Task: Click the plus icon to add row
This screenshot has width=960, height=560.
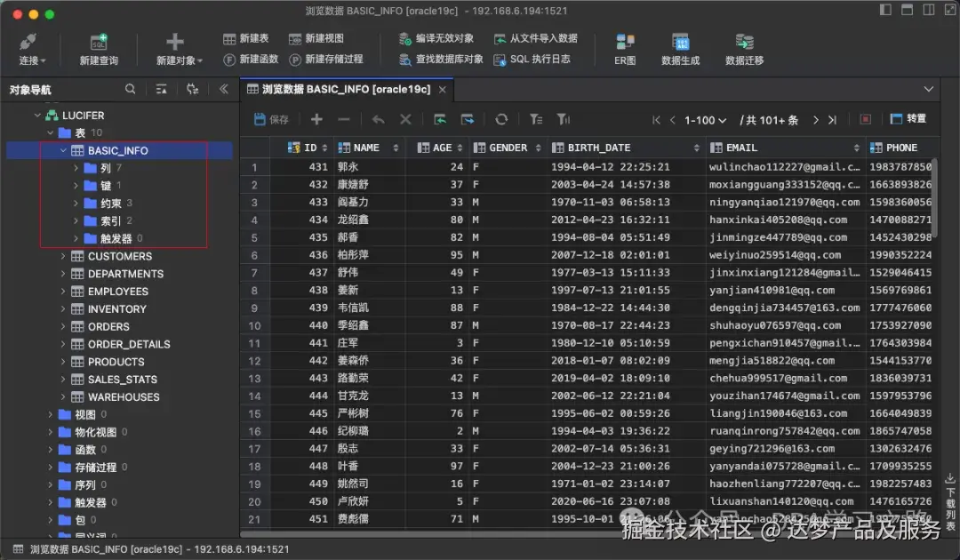Action: (x=316, y=119)
